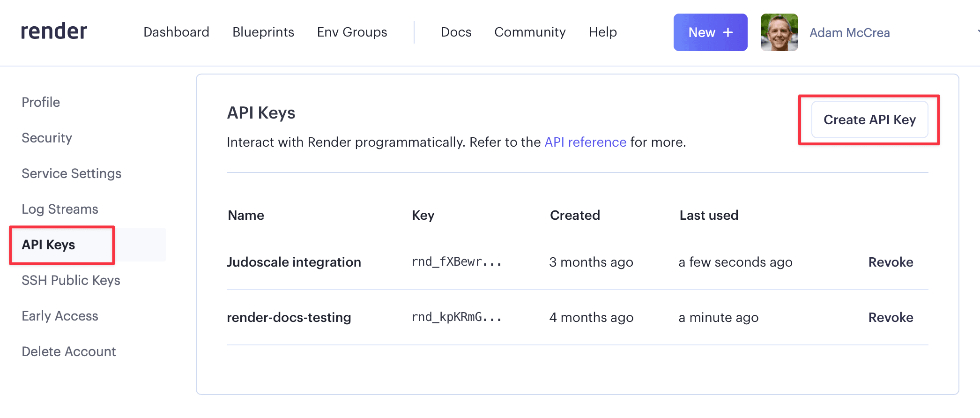This screenshot has width=980, height=418.
Task: Visit the Community page
Action: [x=530, y=32]
